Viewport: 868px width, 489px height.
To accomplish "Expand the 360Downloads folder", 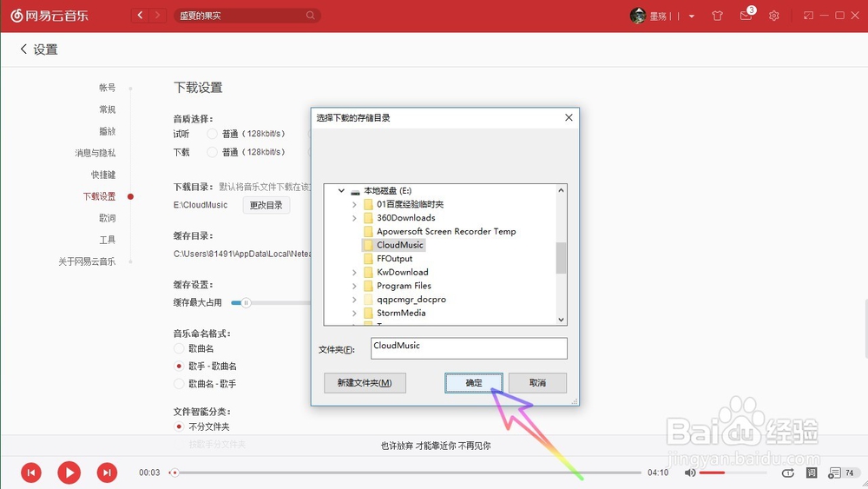I will [354, 218].
